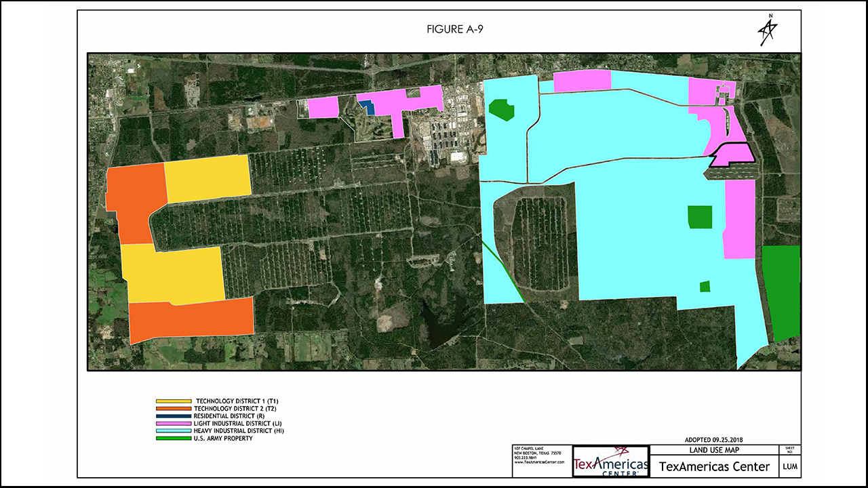Image resolution: width=868 pixels, height=488 pixels.
Task: Click the green Army parcel in upper cyan area
Action: (x=500, y=109)
